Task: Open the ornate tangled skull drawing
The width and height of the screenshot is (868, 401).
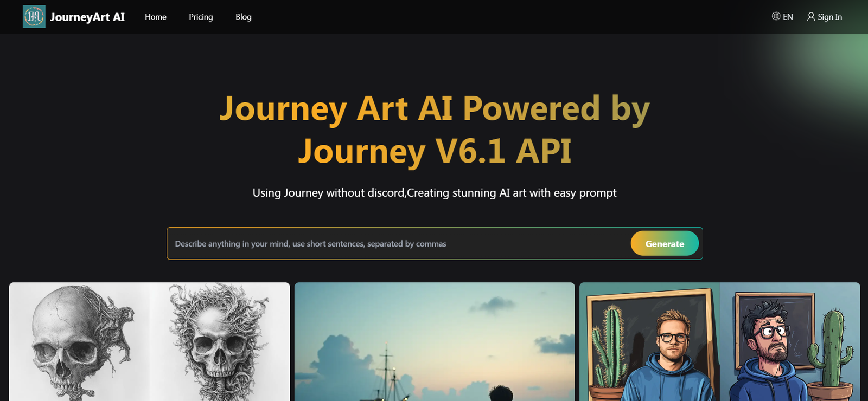Action: 220,342
